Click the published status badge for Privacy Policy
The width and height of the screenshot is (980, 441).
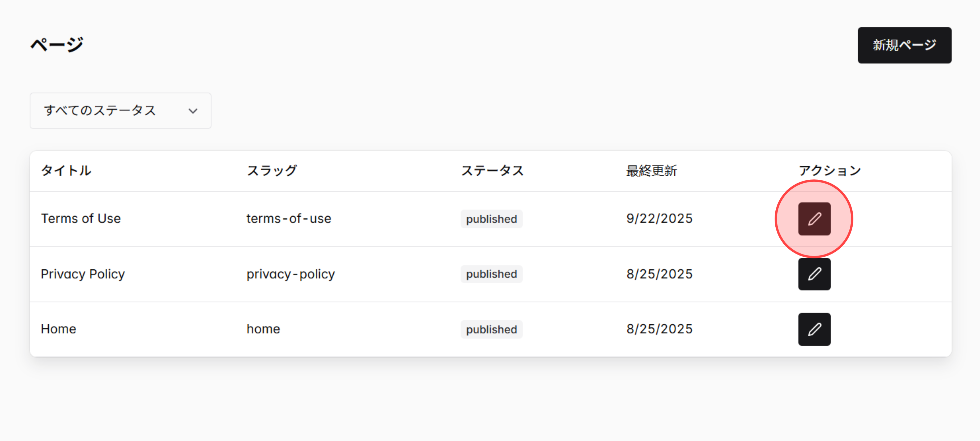click(491, 274)
